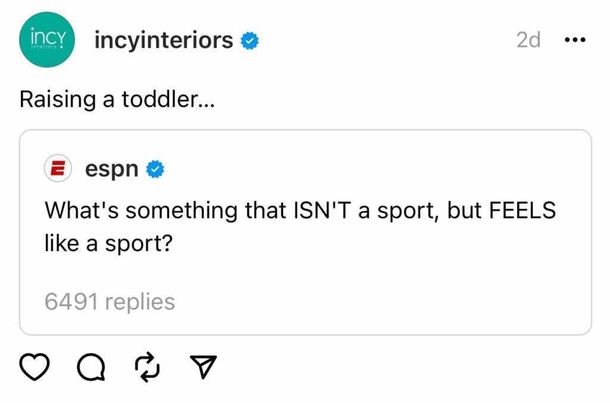The image size is (610, 403).
Task: Click the verified badge beside incyinteriors
Action: click(251, 41)
